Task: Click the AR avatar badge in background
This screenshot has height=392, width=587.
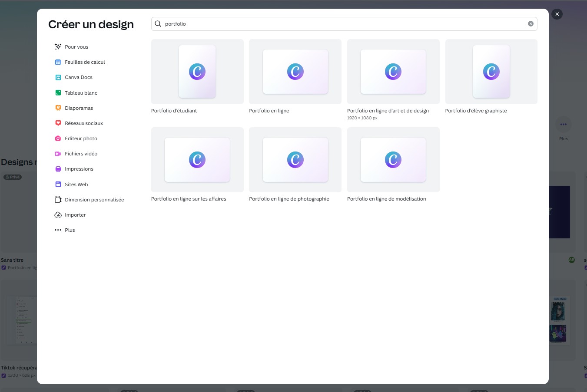Action: pos(572,260)
